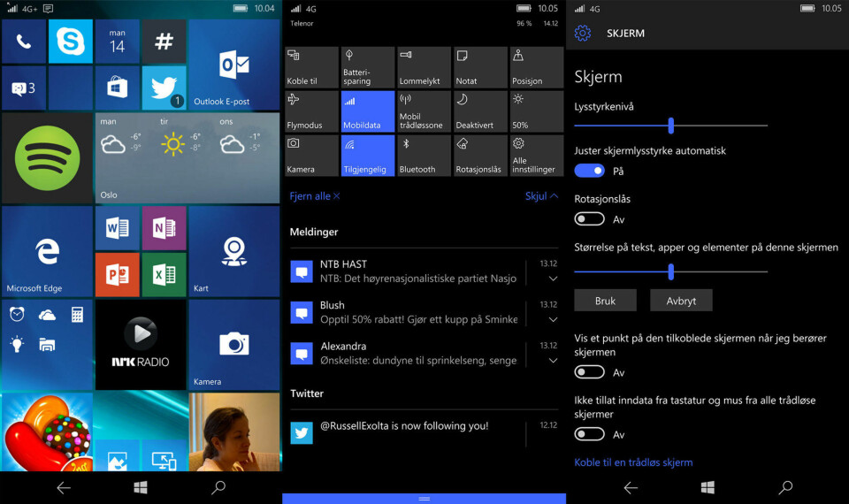The image size is (849, 504).
Task: Expand the NTB HAST notification
Action: [553, 279]
